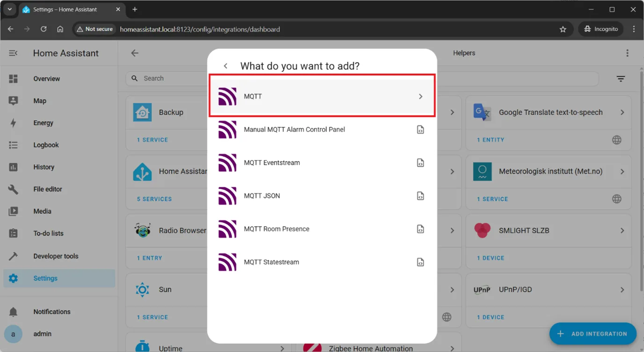
Task: Click the integrations search field
Action: click(168, 79)
